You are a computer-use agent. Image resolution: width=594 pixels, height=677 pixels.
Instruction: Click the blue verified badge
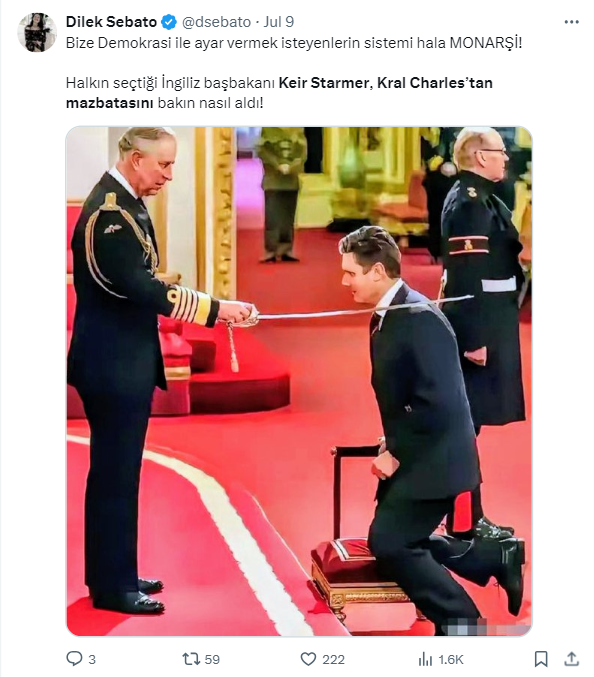tap(169, 22)
